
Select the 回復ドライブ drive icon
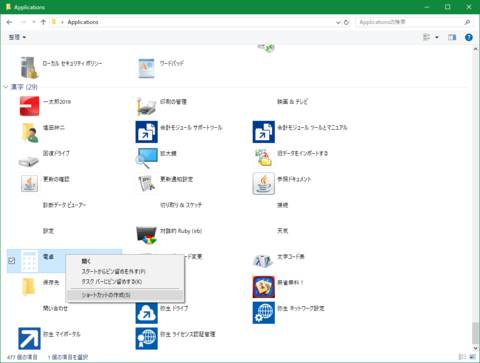click(29, 161)
